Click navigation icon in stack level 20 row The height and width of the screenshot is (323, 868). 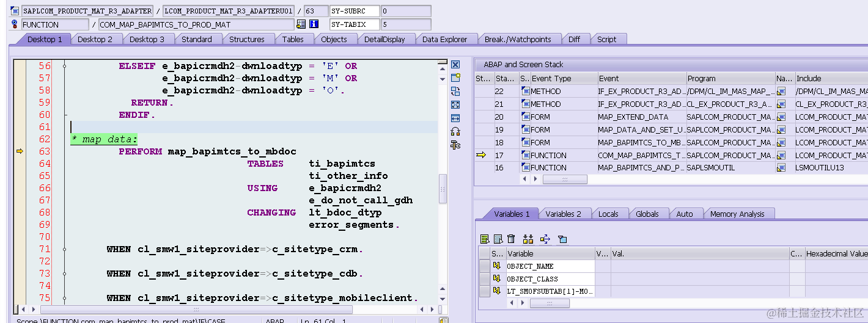[x=781, y=117]
